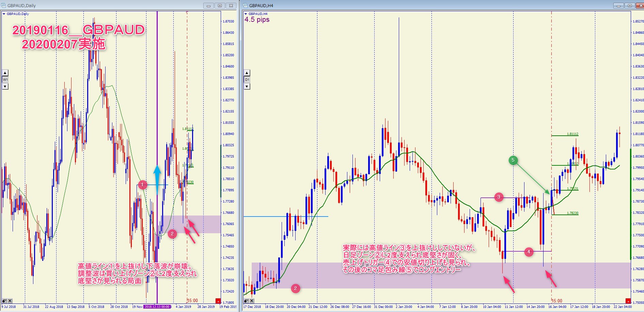Image resolution: width=644 pixels, height=312 pixels.
Task: Click the X icon at bottom of H4 chart
Action: (x=252, y=301)
